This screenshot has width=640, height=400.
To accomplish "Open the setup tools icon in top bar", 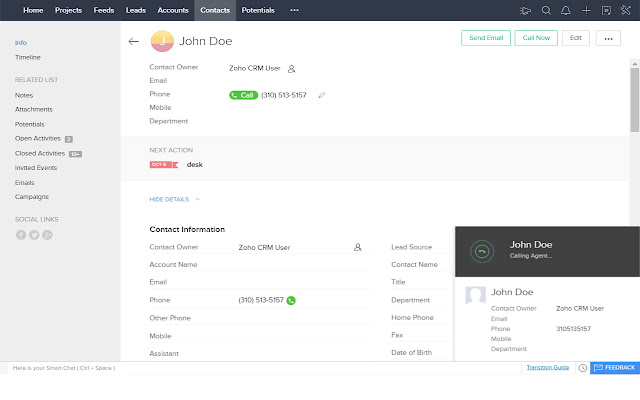I will 626,10.
